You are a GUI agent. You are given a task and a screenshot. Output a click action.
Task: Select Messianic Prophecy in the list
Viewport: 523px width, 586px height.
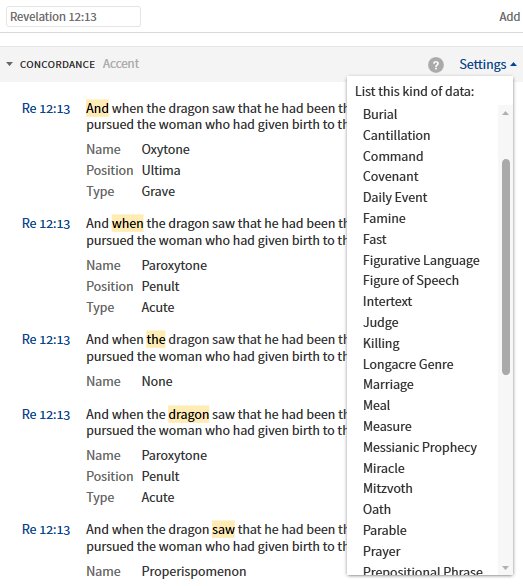[x=420, y=448]
